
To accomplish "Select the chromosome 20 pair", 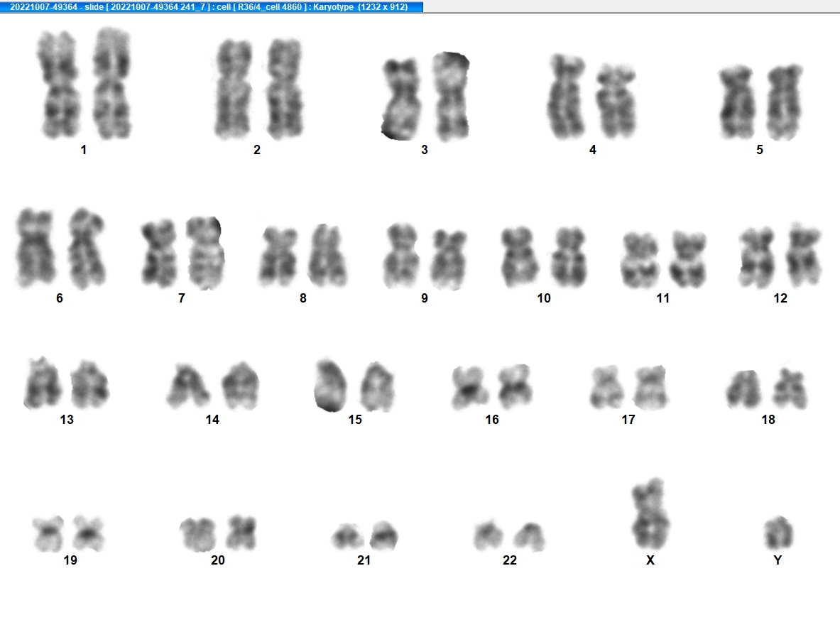I will click(218, 533).
